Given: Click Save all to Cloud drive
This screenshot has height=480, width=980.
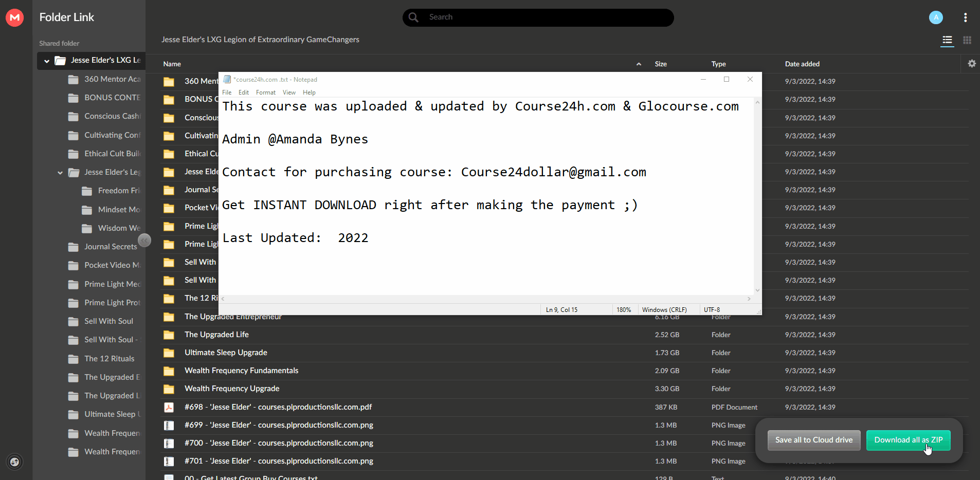Looking at the screenshot, I should (x=814, y=440).
